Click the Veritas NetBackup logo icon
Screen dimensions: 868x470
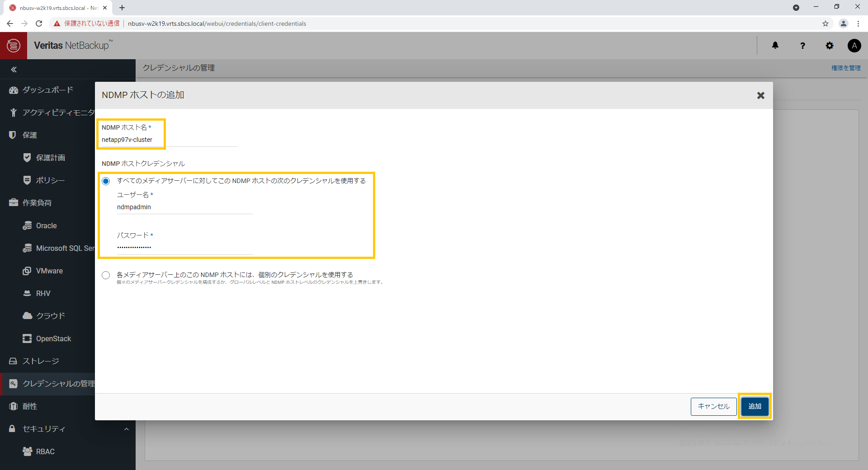pyautogui.click(x=14, y=45)
